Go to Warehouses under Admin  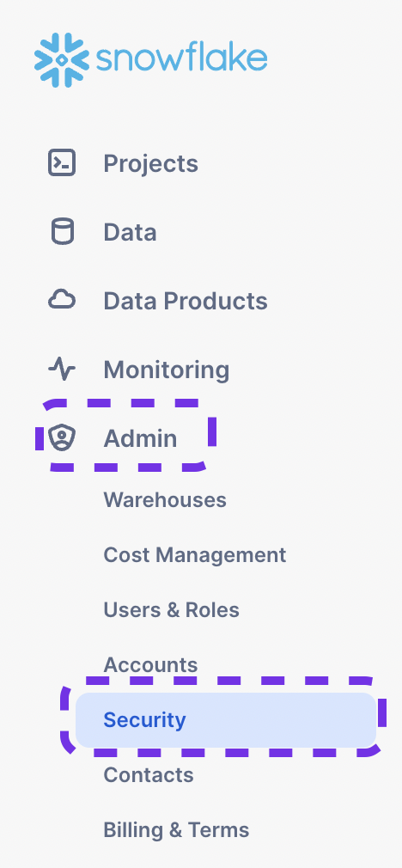[x=165, y=500]
